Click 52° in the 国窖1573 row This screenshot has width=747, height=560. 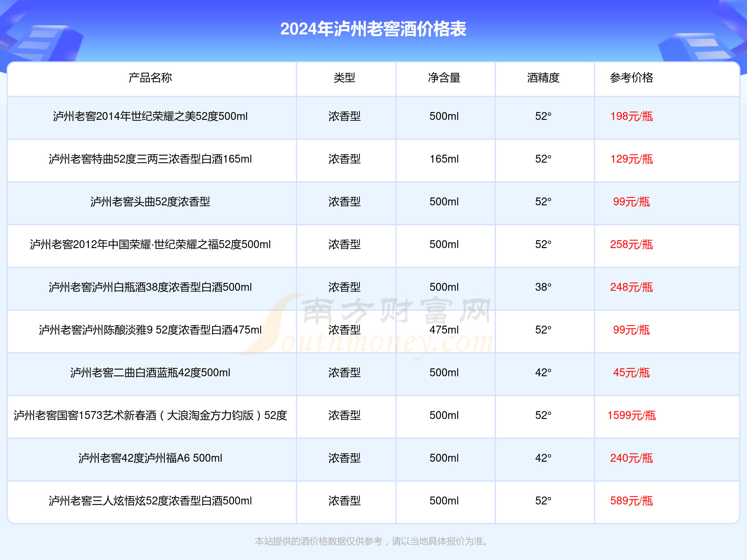[543, 415]
